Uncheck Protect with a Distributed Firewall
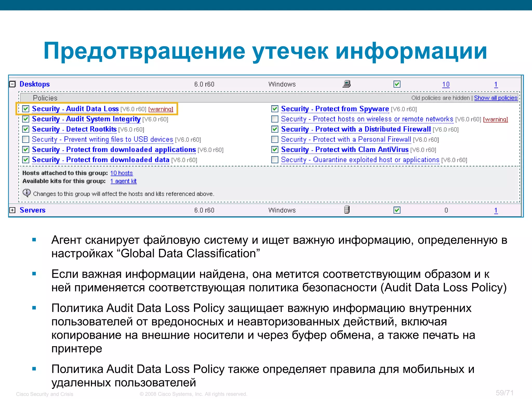This screenshot has width=532, height=399. point(275,129)
